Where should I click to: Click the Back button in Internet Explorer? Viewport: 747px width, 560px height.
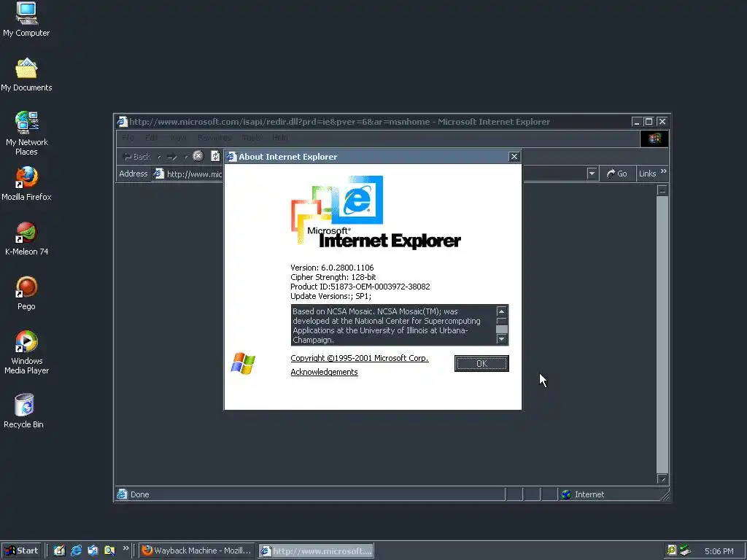coord(136,156)
